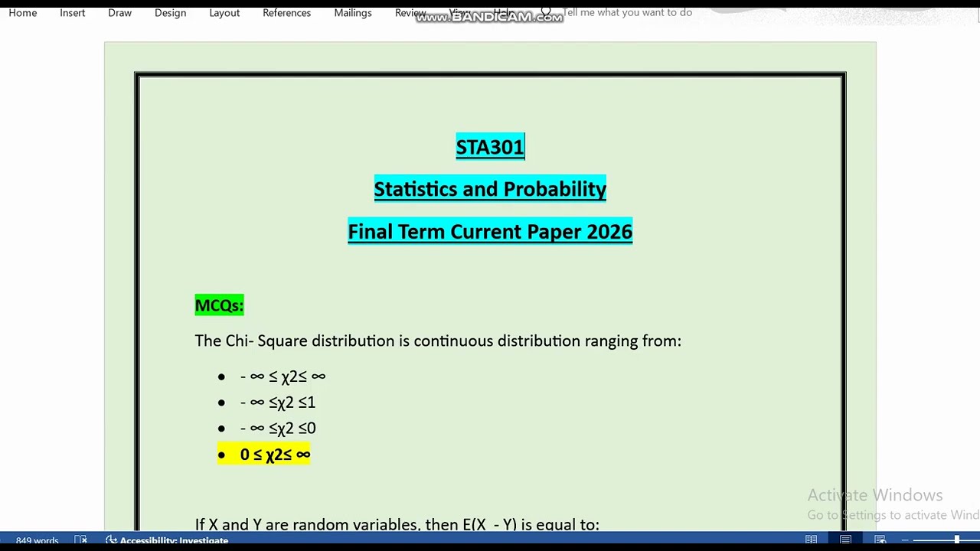Switch to the Mailings tab
This screenshot has height=551, width=980.
(x=353, y=12)
